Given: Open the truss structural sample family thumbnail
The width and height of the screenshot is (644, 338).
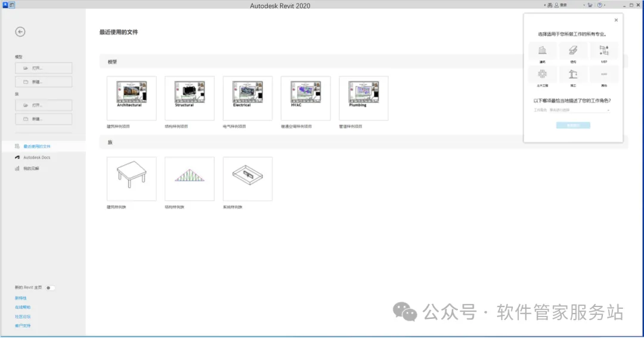Looking at the screenshot, I should pyautogui.click(x=190, y=179).
